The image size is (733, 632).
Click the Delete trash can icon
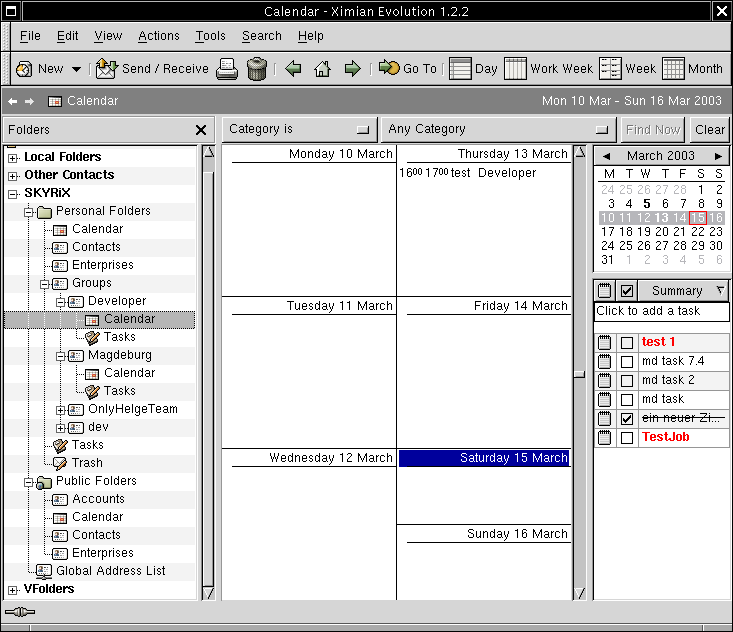257,69
